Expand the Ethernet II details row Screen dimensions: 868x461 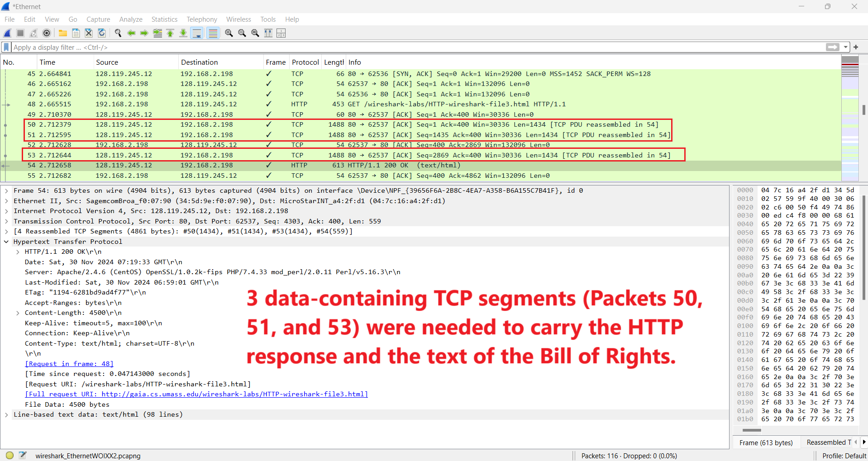(6, 201)
